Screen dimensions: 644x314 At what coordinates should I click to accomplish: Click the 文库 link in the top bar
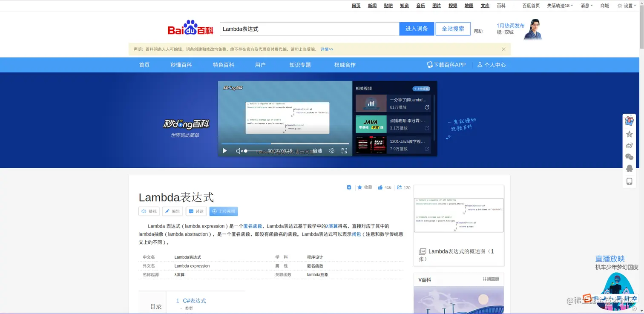485,6
